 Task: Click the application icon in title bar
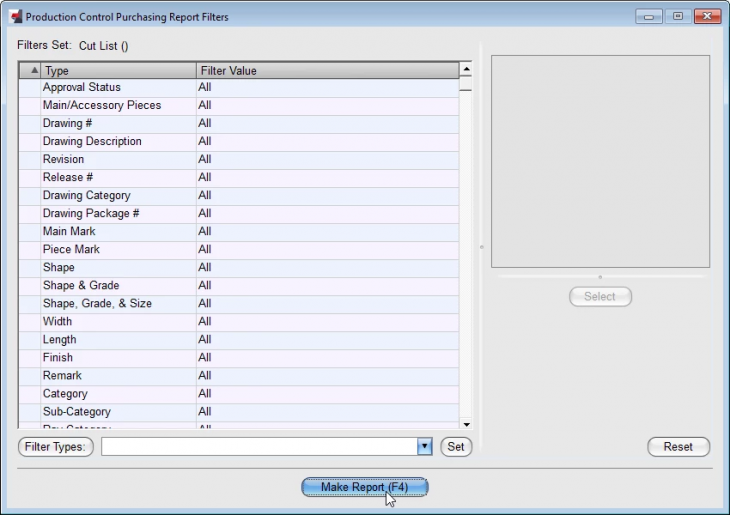click(16, 16)
